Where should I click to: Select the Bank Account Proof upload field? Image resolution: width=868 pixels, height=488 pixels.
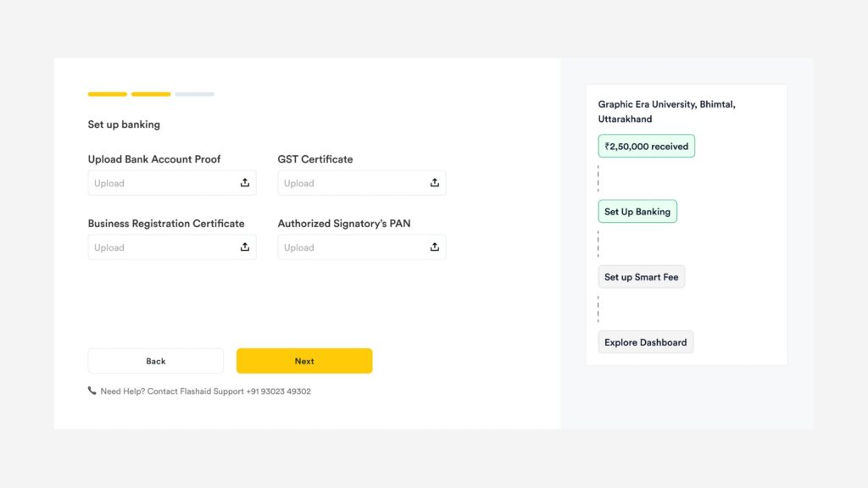[x=161, y=183]
